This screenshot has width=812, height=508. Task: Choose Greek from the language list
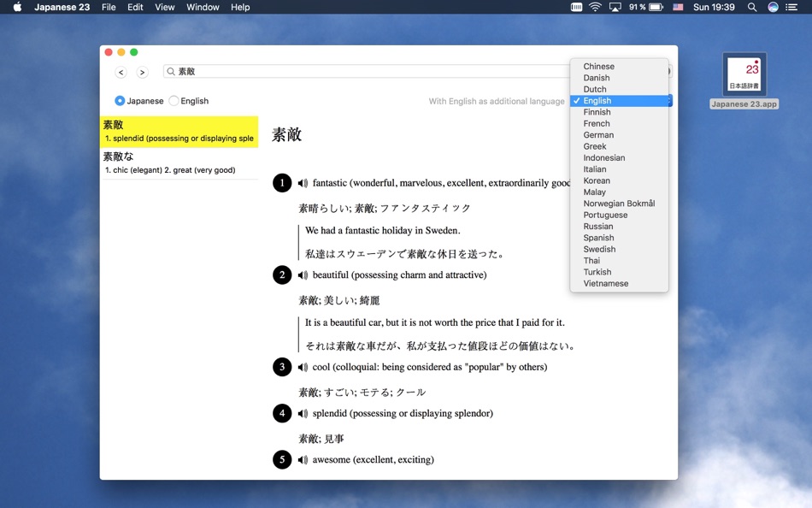620,146
